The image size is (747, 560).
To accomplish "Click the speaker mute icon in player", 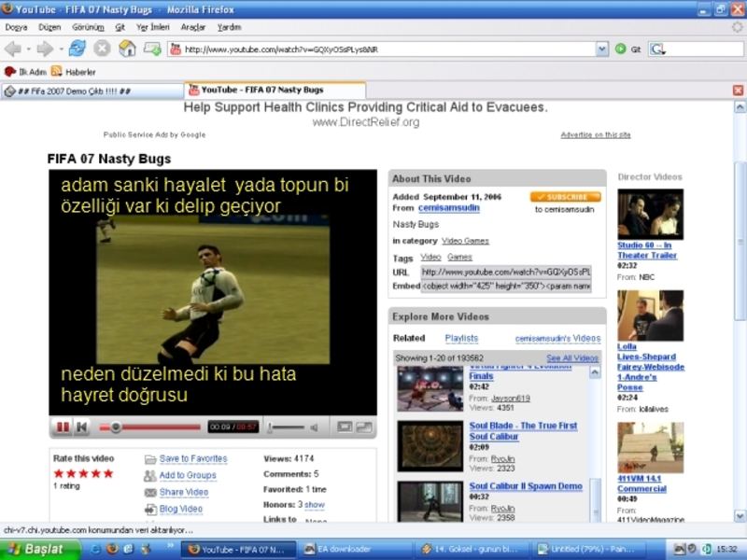I will tap(314, 427).
